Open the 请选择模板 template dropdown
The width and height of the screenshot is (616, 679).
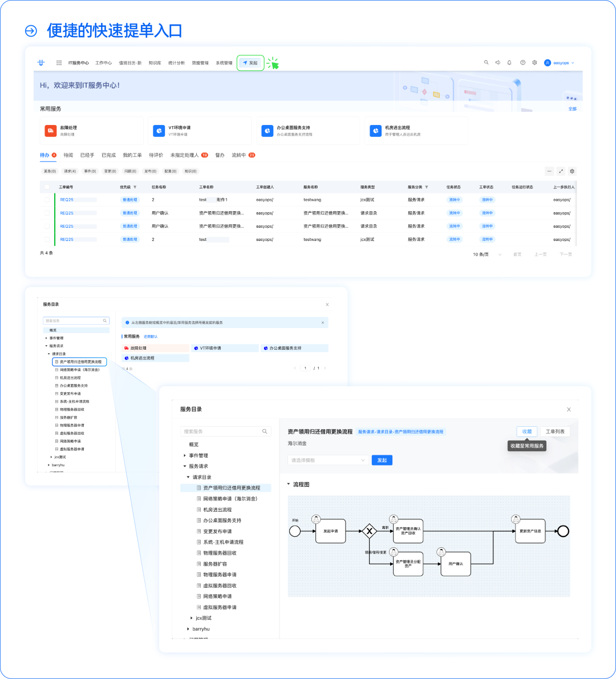pos(328,460)
